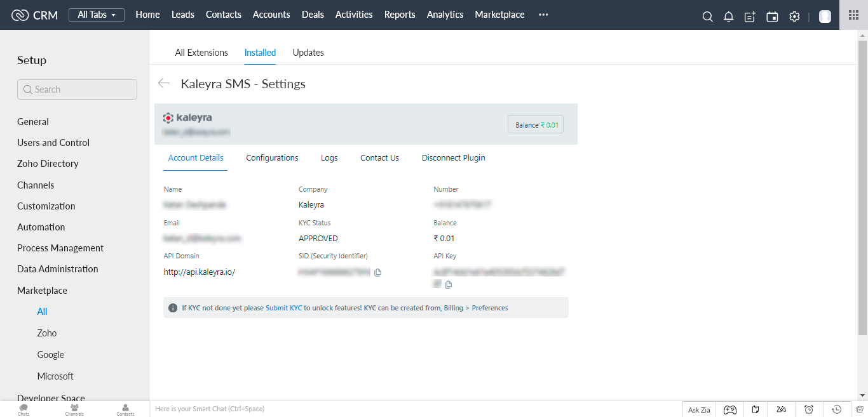Copy the API Key value
Screen dimensions: 868x417
click(448, 284)
